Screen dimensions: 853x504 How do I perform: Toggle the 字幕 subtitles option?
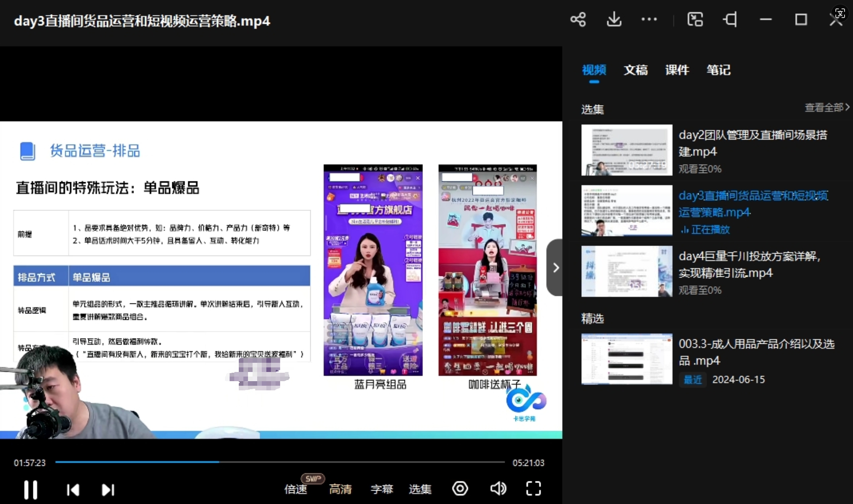click(382, 489)
